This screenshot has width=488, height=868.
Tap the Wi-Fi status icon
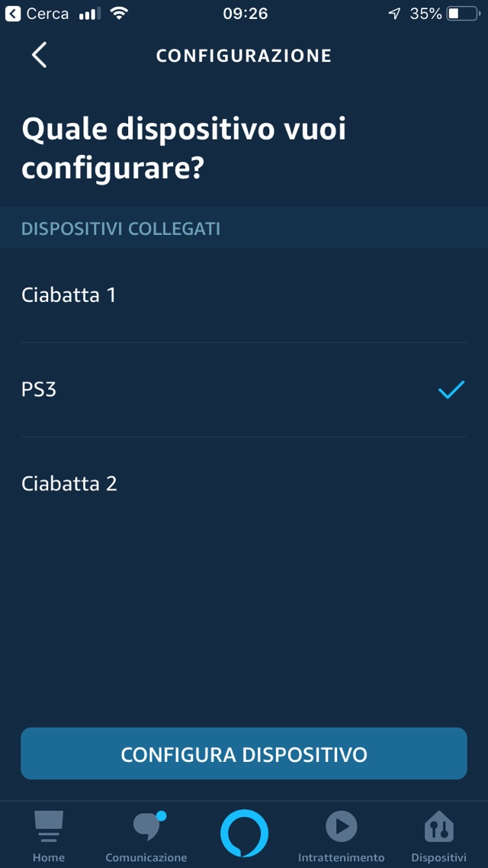coord(118,14)
